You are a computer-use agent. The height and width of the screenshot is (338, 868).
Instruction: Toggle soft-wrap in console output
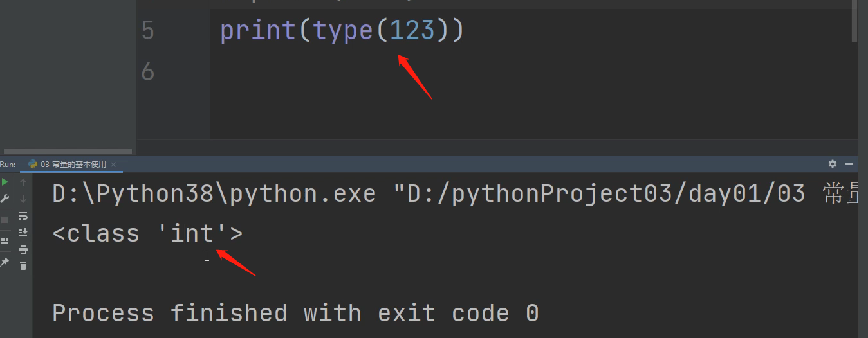(23, 216)
